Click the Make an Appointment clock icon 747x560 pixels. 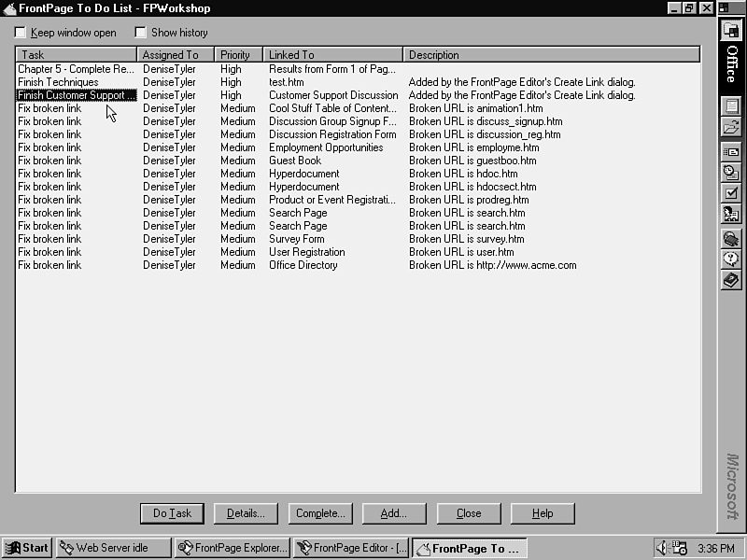point(731,173)
